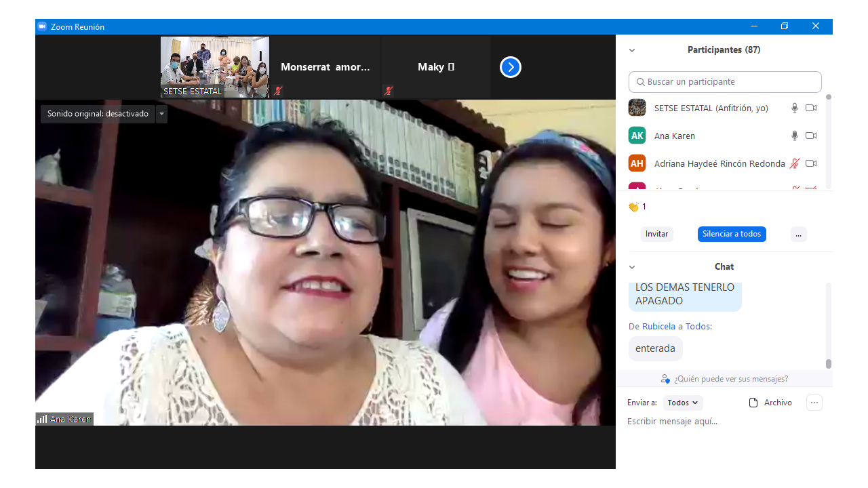Click the chat scrollbar thumb
Screen dimensions: 868x488
click(828, 364)
